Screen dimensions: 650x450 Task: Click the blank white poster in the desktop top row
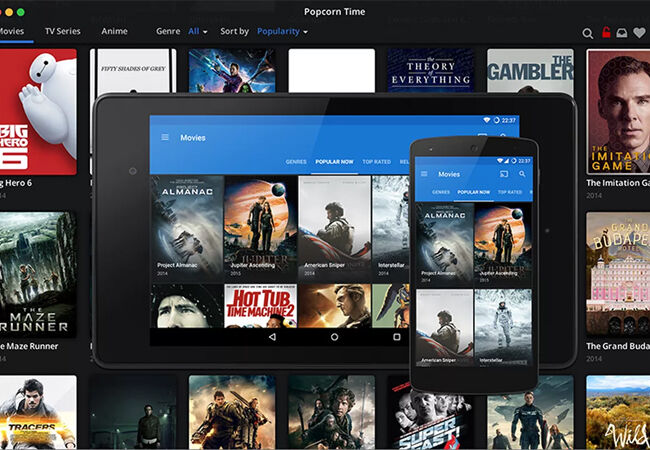tap(332, 70)
